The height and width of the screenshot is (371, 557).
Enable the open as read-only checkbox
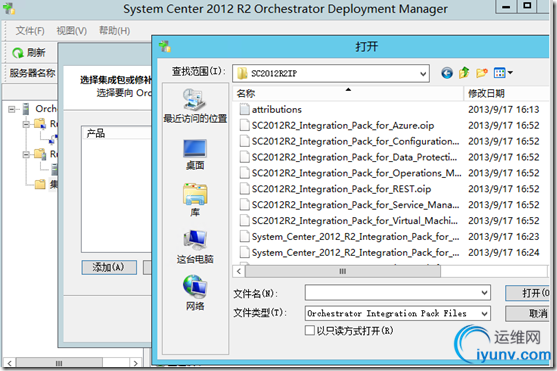[309, 330]
